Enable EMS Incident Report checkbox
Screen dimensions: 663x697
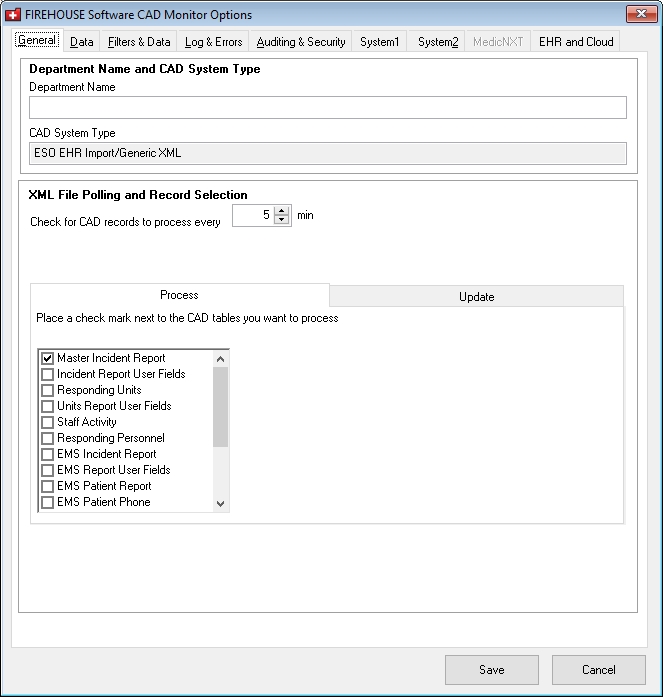[x=48, y=454]
